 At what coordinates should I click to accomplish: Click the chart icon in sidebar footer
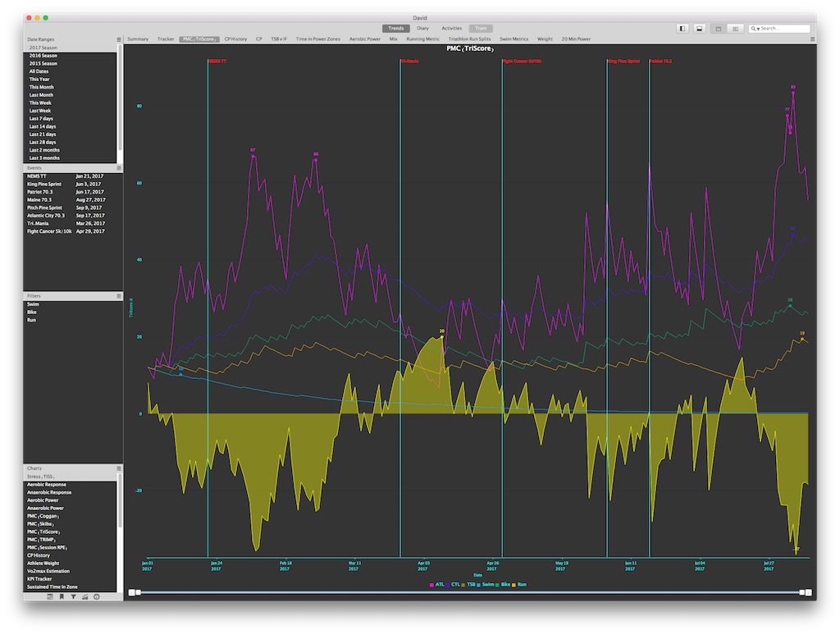(x=84, y=596)
